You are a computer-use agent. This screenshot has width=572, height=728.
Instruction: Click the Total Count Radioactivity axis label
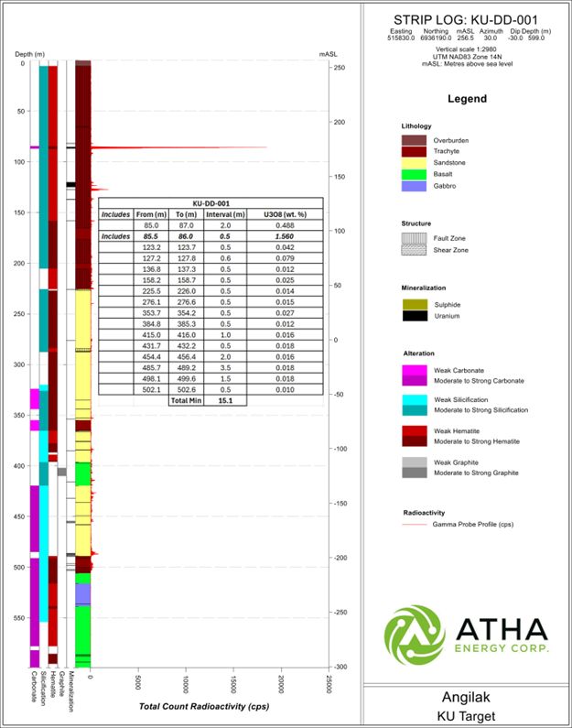(x=202, y=707)
